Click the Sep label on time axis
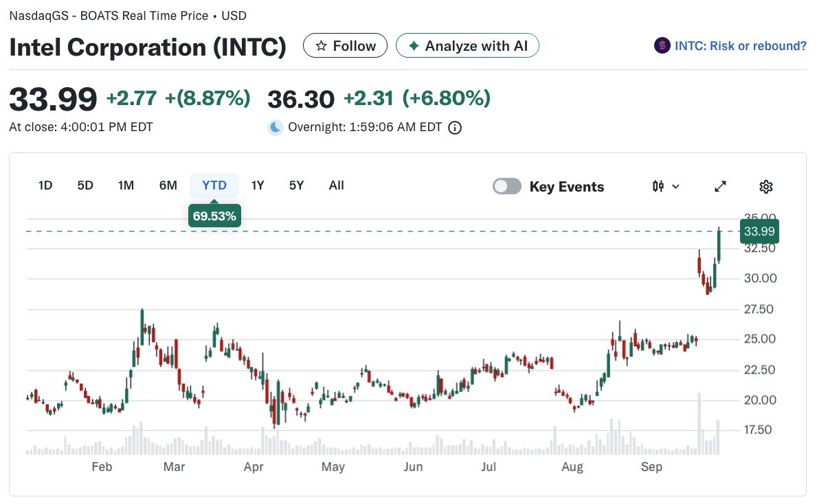Image resolution: width=817 pixels, height=504 pixels. (651, 466)
